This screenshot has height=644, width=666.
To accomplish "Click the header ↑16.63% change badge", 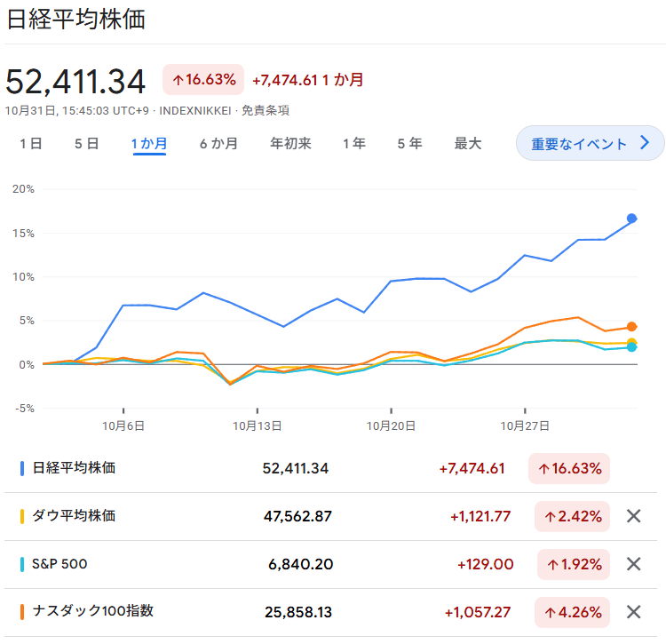I will click(203, 79).
